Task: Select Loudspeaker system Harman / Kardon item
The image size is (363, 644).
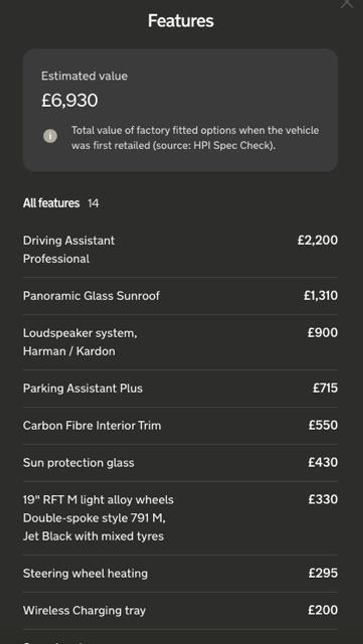Action: click(x=80, y=342)
